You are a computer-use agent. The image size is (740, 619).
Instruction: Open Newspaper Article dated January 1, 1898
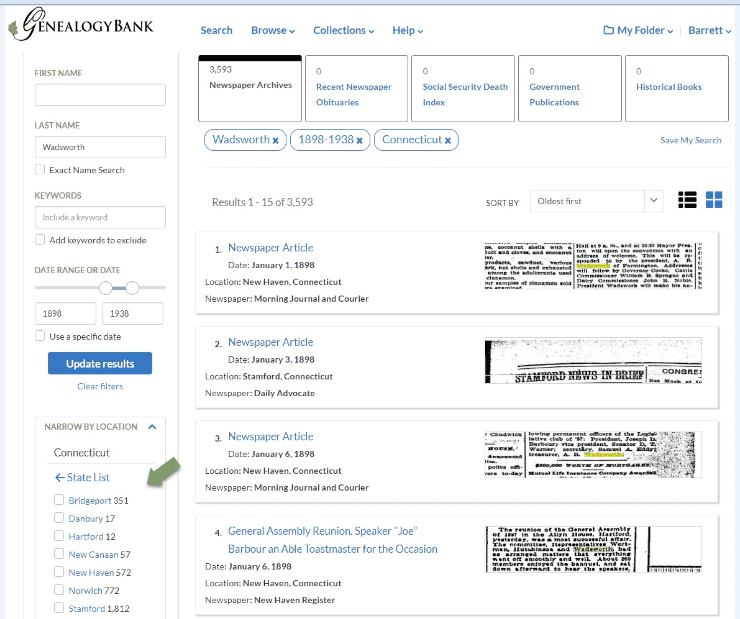[x=270, y=248]
